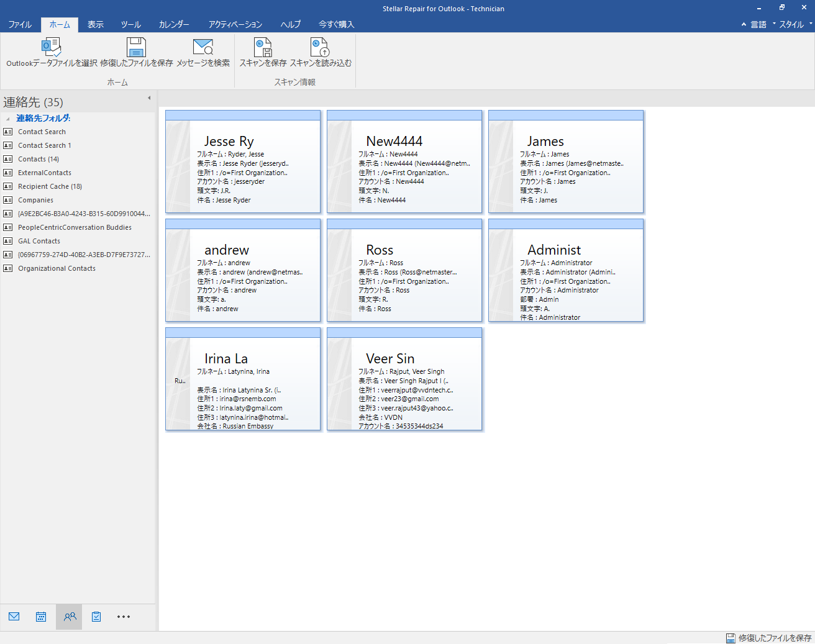The width and height of the screenshot is (815, 644).
Task: Collapse the left navigation pane arrow
Action: (x=149, y=98)
